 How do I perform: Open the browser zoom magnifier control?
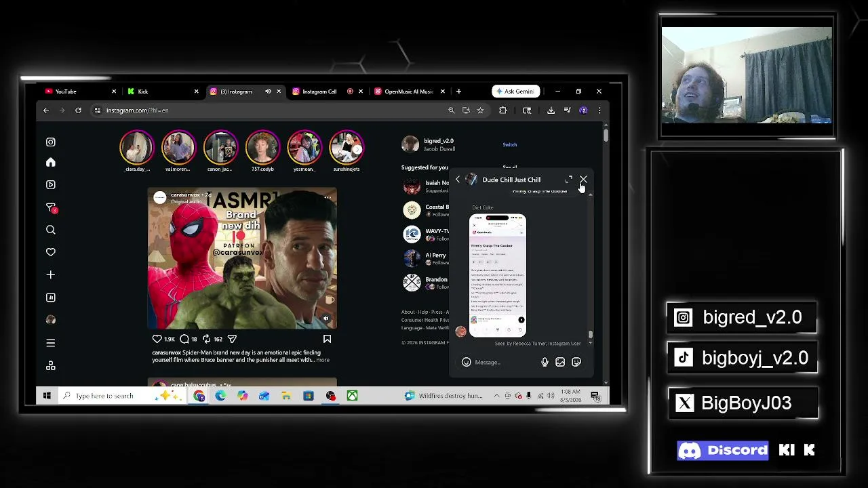[x=451, y=110]
